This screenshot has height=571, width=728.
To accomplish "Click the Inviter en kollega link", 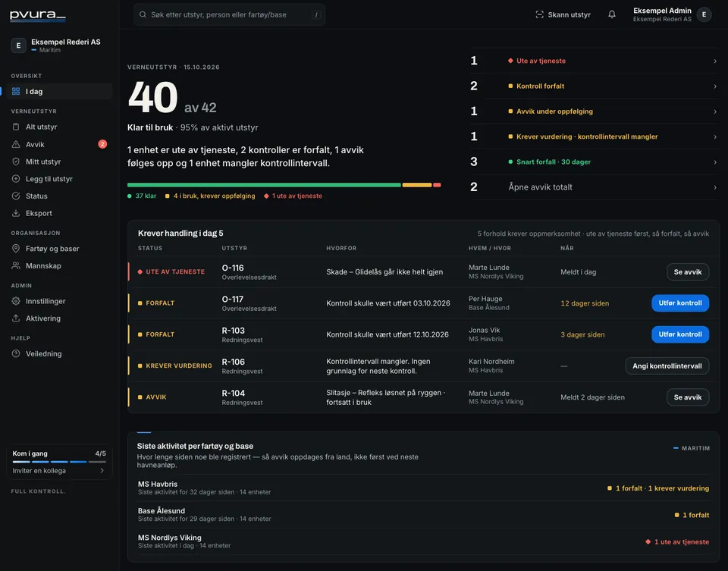I will (x=58, y=471).
